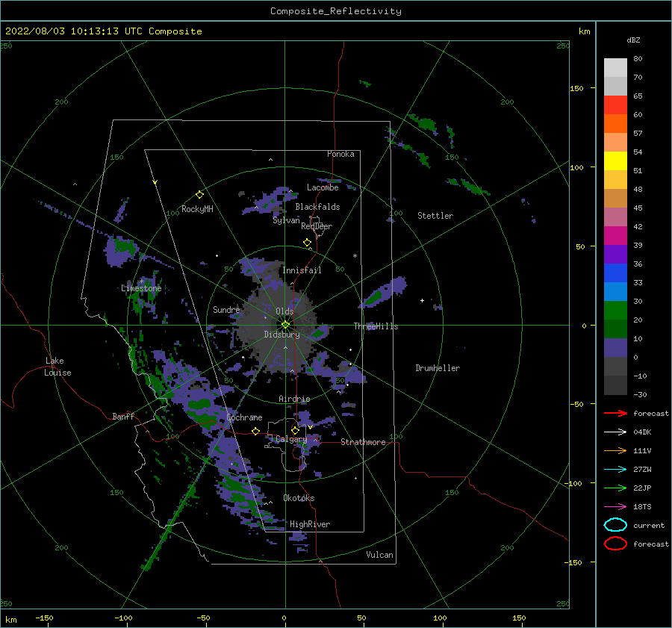The height and width of the screenshot is (628, 672).
Task: Choose the green 22JP arrow legend entry
Action: [615, 488]
